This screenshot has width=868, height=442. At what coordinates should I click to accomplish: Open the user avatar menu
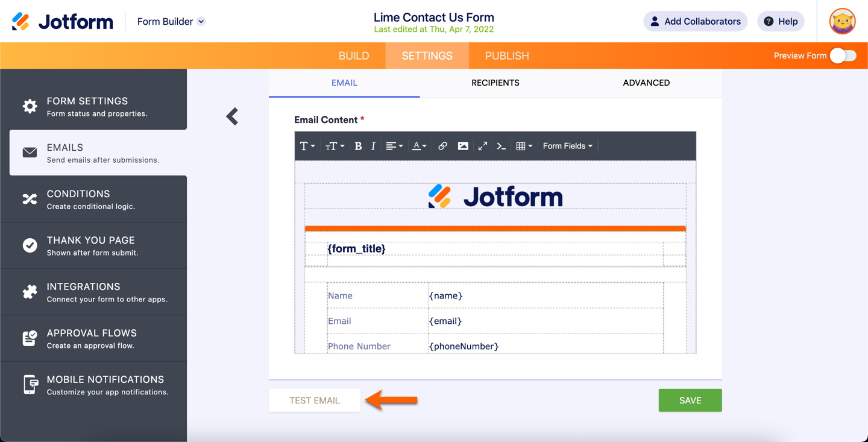coord(842,22)
